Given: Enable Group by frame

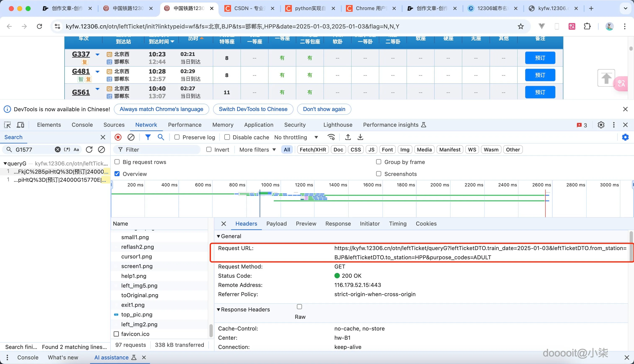Looking at the screenshot, I should (379, 162).
